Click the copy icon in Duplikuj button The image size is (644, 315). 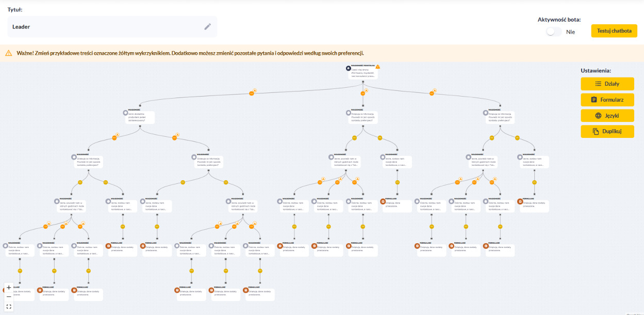596,132
